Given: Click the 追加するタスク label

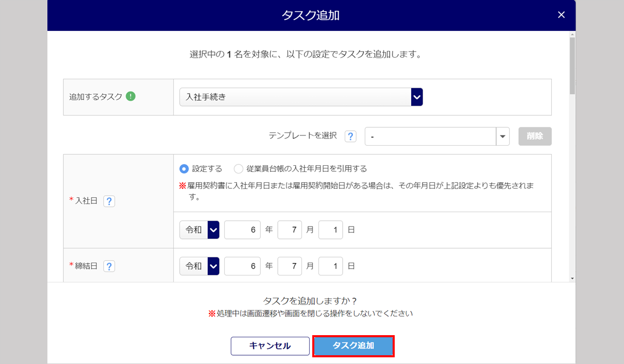Looking at the screenshot, I should coord(96,97).
